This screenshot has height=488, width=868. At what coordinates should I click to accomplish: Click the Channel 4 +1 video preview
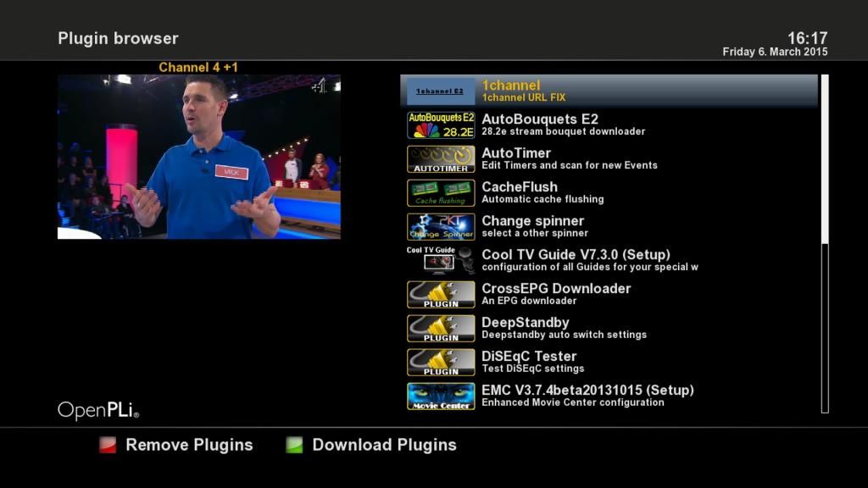199,157
